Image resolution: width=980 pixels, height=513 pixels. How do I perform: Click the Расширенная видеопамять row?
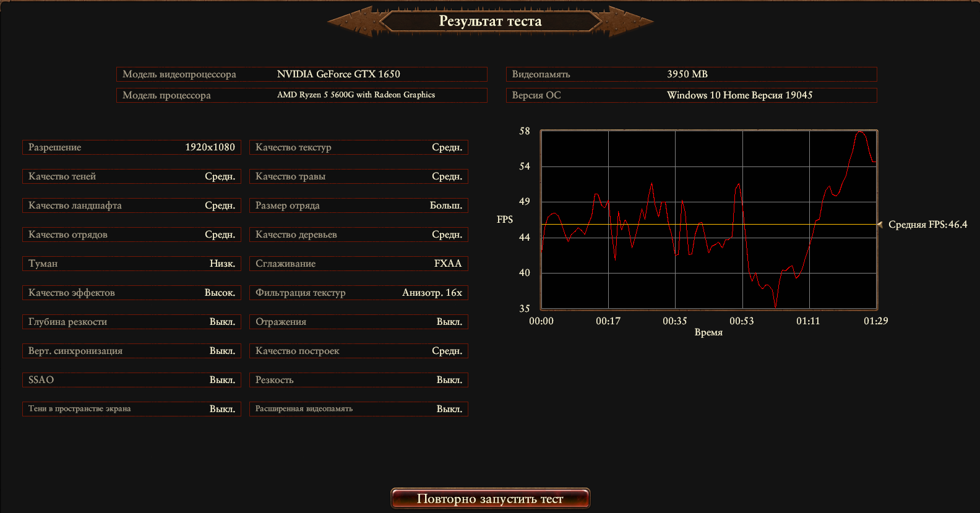click(x=359, y=409)
